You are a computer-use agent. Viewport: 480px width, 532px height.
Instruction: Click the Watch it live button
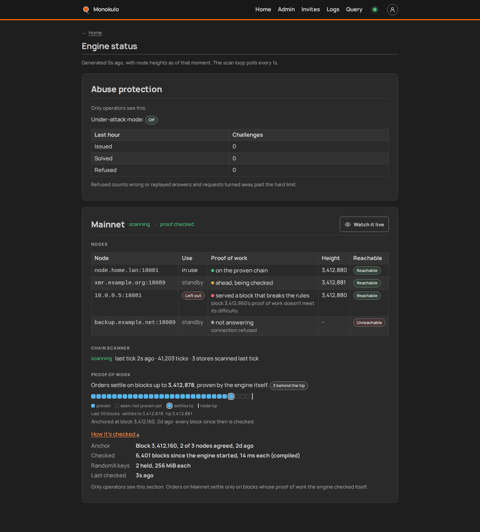[x=364, y=224]
